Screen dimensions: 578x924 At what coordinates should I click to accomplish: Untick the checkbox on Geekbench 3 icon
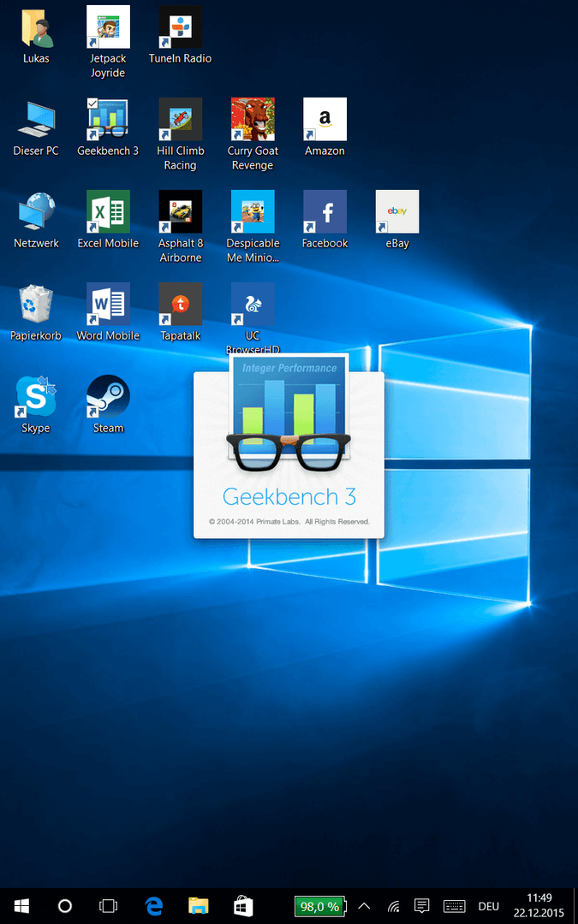pos(92,104)
